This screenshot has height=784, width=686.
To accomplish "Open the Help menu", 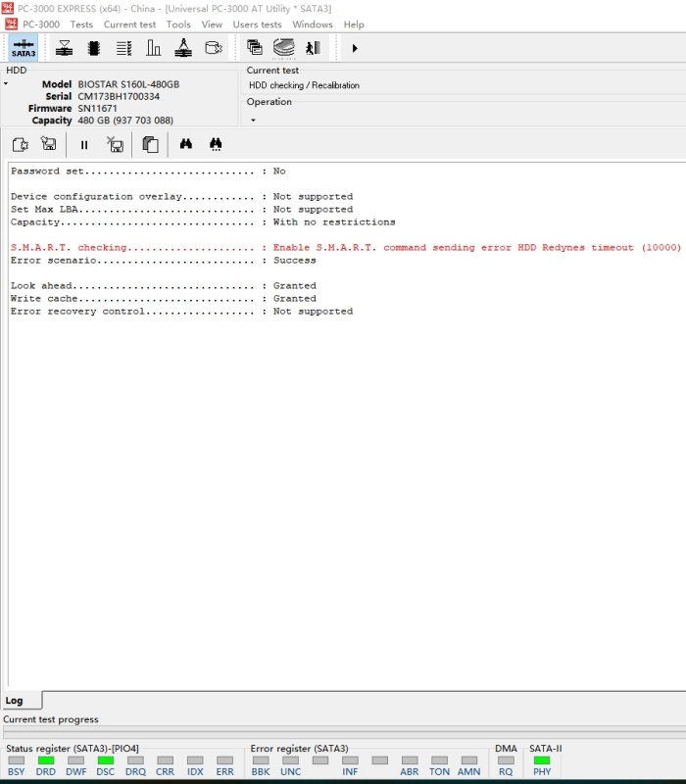I will (354, 24).
